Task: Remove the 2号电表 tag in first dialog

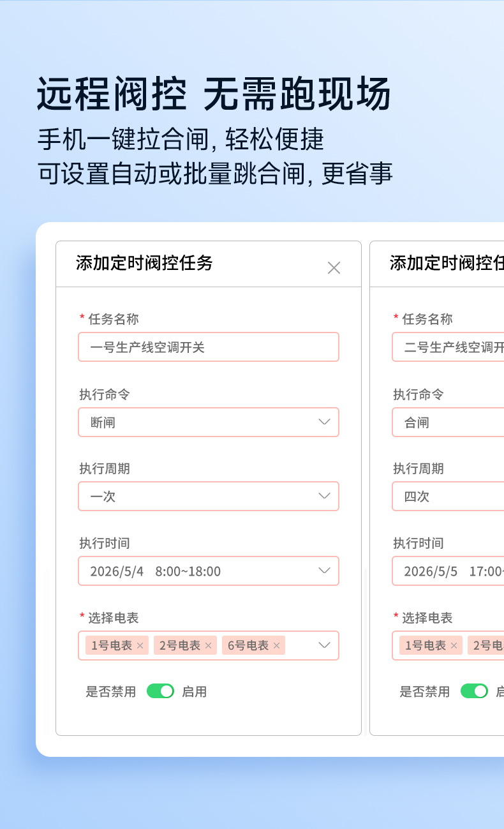Action: (x=208, y=646)
